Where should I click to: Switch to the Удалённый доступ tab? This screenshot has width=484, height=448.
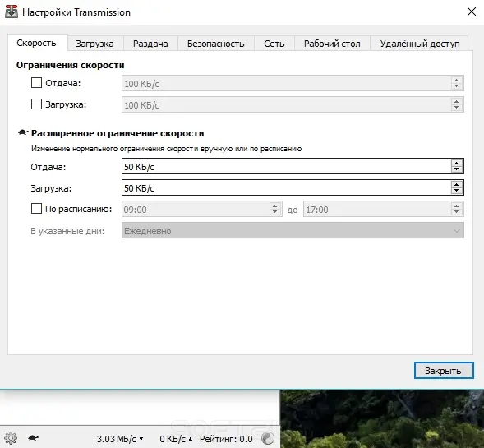pyautogui.click(x=420, y=44)
